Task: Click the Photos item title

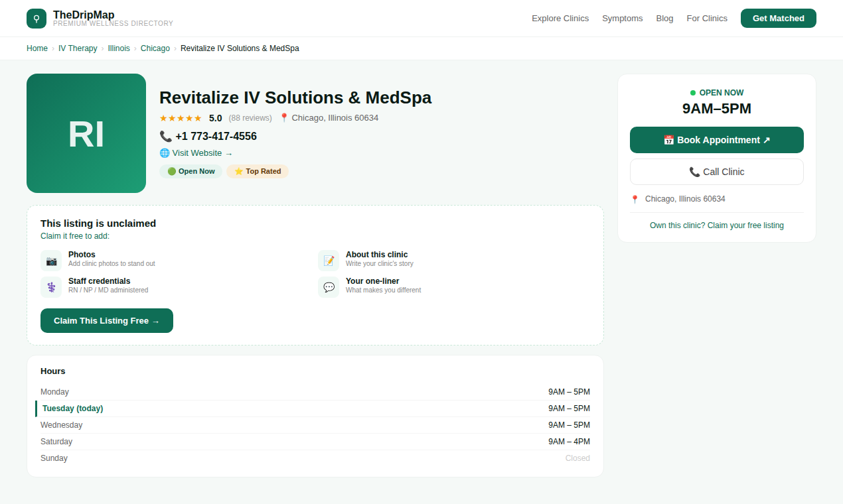Action: (x=82, y=255)
